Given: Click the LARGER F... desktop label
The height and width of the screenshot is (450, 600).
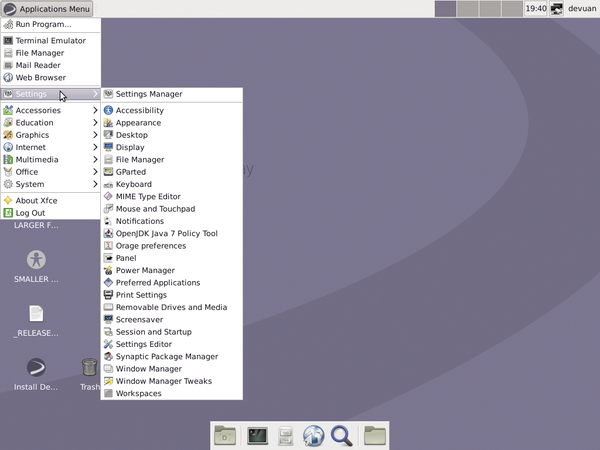Looking at the screenshot, I should click(x=36, y=225).
